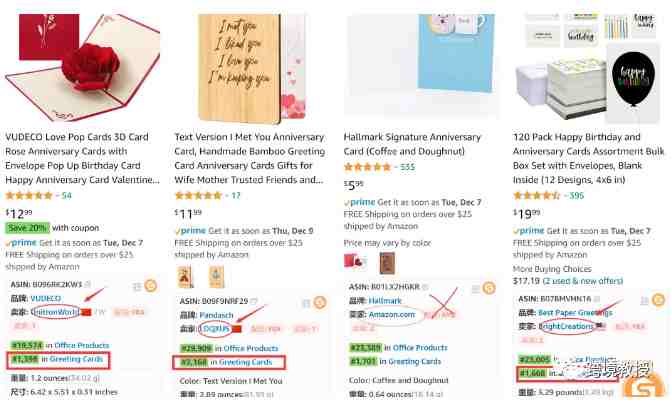Click list icon beside VUDECO panel's orange circle
Screen dimensions: 671x400
pos(137,286)
